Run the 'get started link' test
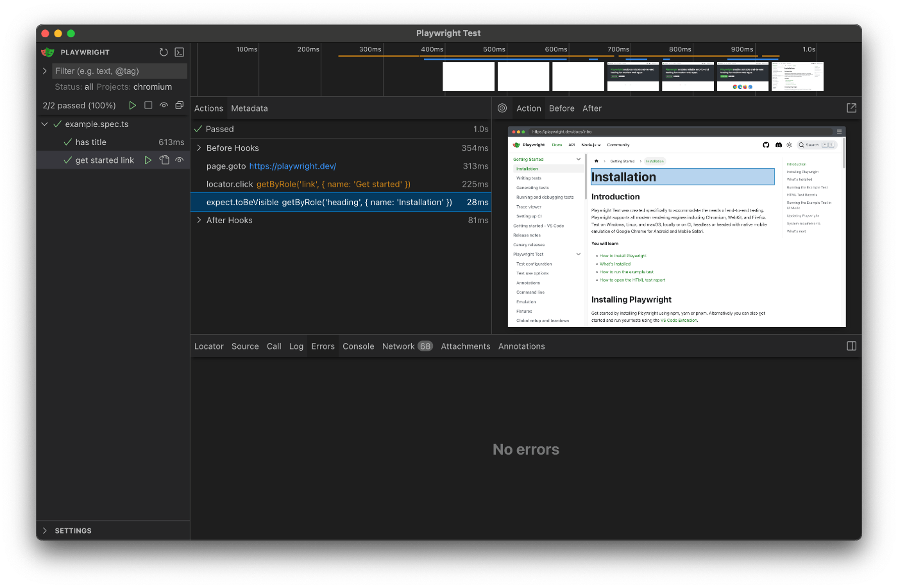 point(148,160)
